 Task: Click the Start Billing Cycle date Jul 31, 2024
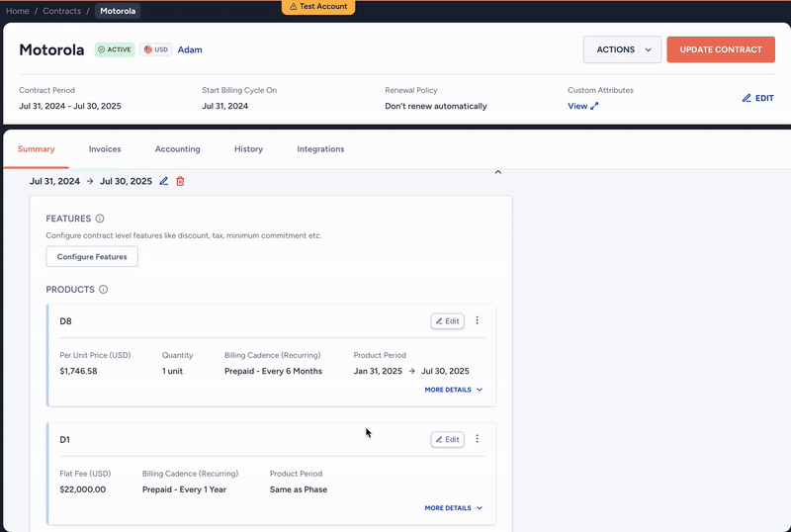pos(225,106)
